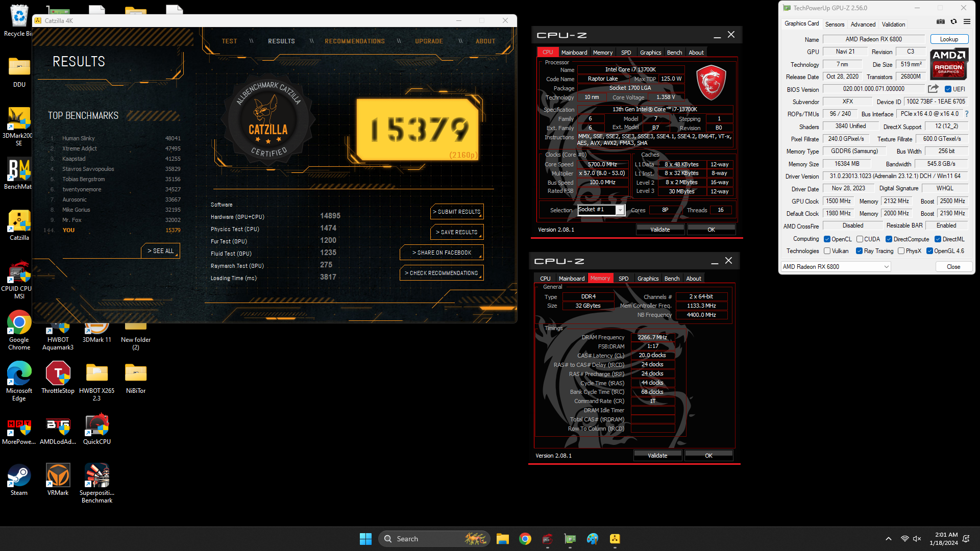Toggle the Ray Tracing checkbox

[859, 251]
